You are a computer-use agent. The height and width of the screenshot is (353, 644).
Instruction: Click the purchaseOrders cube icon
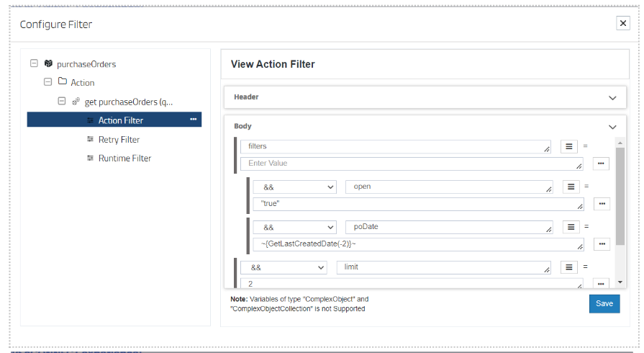[48, 63]
